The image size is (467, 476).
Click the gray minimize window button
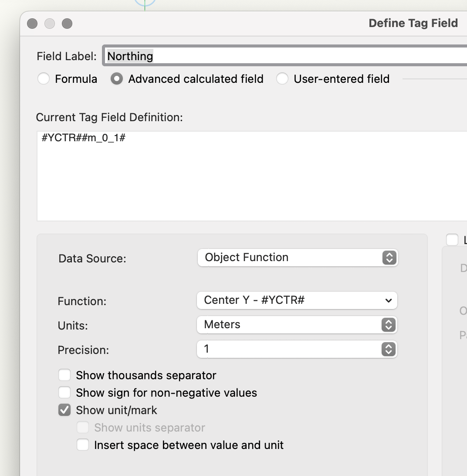click(x=50, y=24)
